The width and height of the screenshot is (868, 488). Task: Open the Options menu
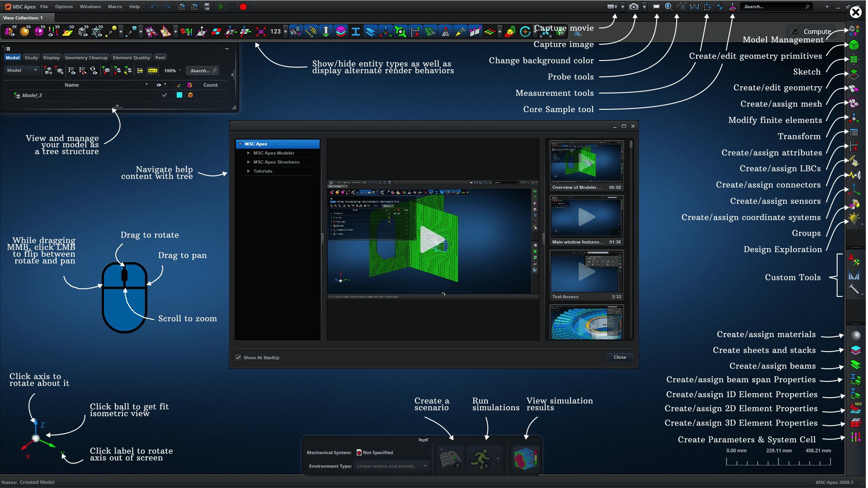pyautogui.click(x=64, y=7)
